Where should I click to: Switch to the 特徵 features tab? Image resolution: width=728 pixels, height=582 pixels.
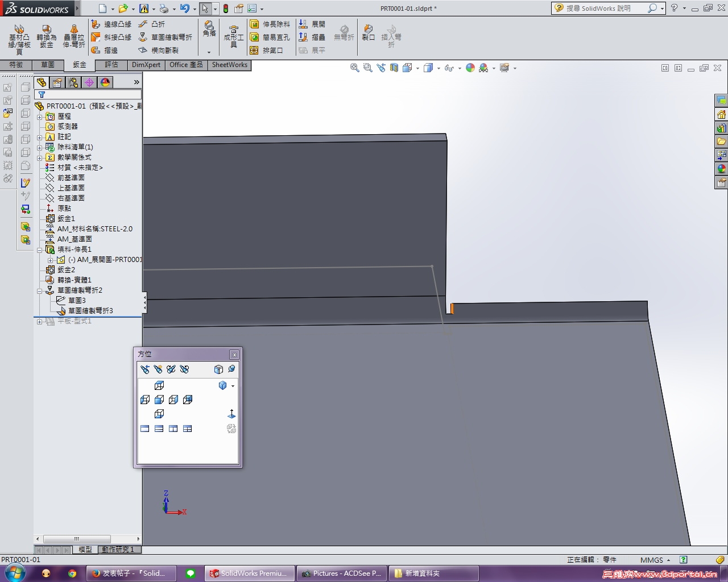(16, 65)
